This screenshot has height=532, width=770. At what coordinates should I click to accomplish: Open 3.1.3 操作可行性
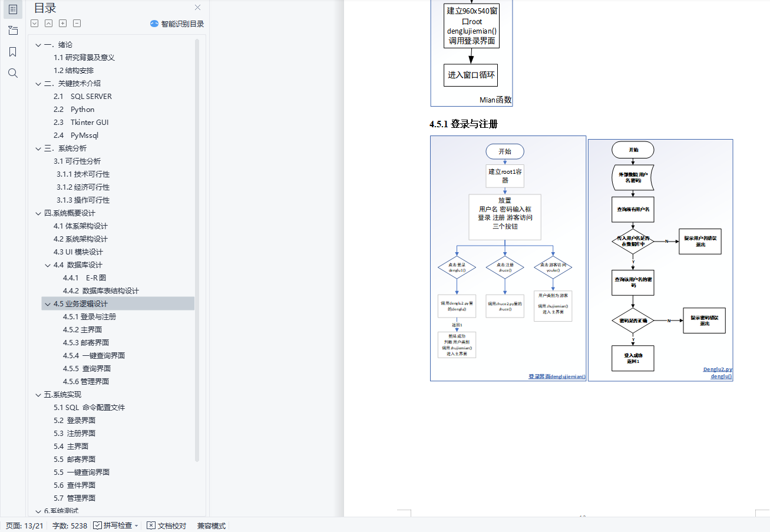click(83, 200)
